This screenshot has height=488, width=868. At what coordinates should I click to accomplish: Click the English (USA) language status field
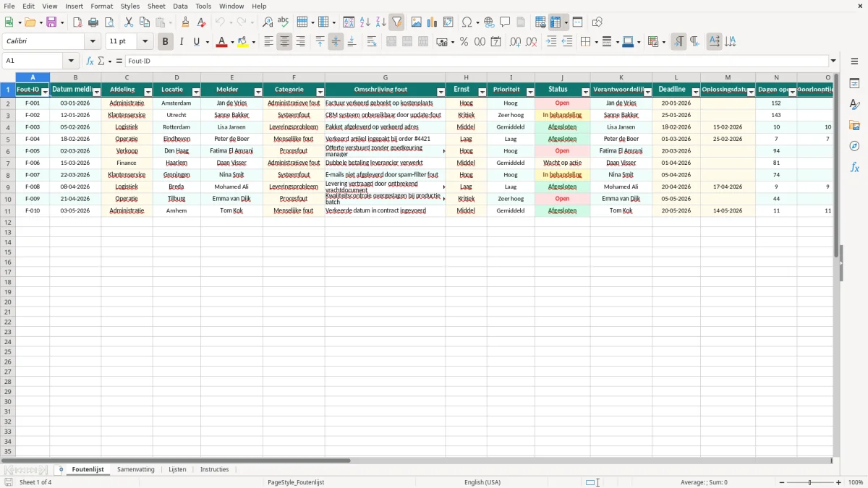[x=482, y=482]
